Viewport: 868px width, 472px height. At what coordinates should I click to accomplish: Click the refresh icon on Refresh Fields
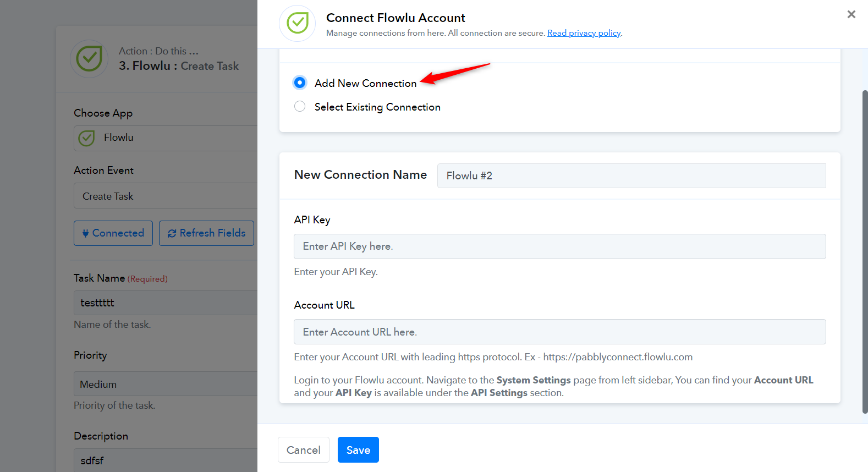tap(172, 233)
